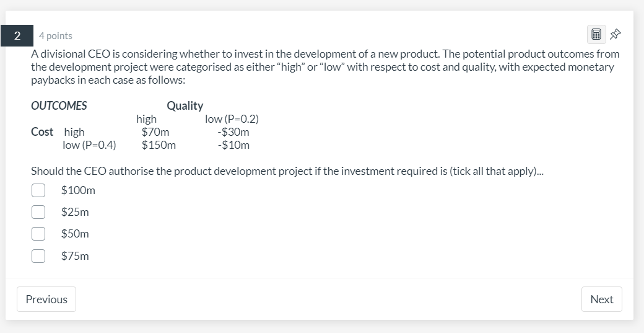Click the "low (P=0.4)" cost row label
The image size is (644, 333).
pos(89,145)
